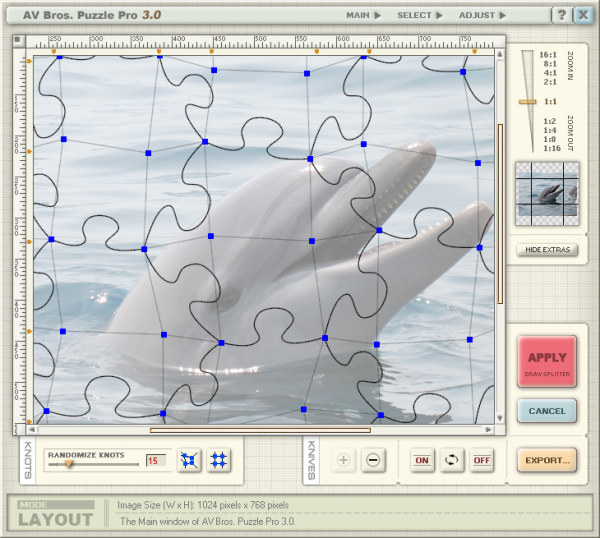Close the Puzzle Pro window
The height and width of the screenshot is (538, 600).
(x=583, y=15)
